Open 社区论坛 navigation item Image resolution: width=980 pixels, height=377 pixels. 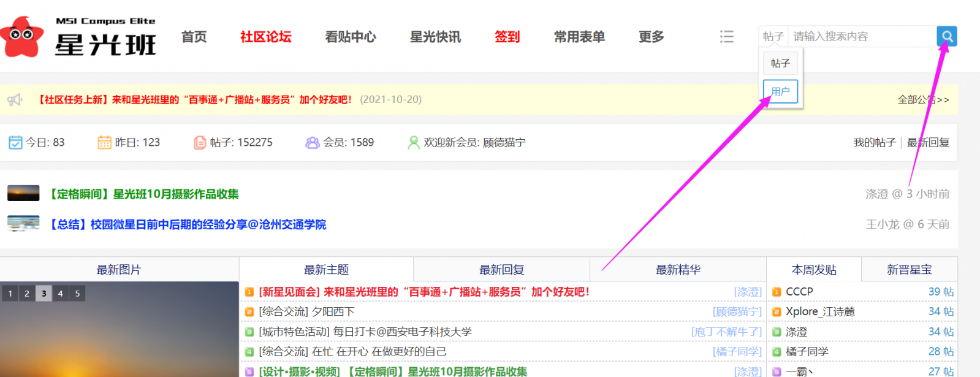click(x=266, y=37)
